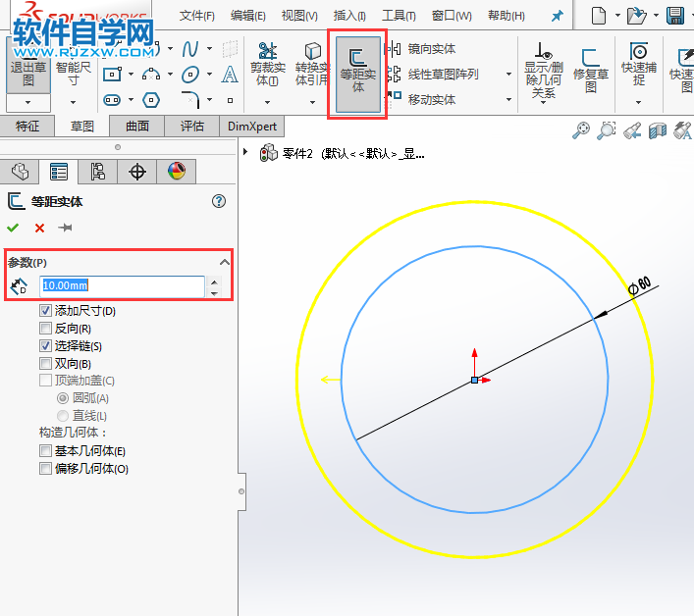The image size is (694, 616).
Task: Click the offset distance 10.00mm field
Action: (x=122, y=285)
